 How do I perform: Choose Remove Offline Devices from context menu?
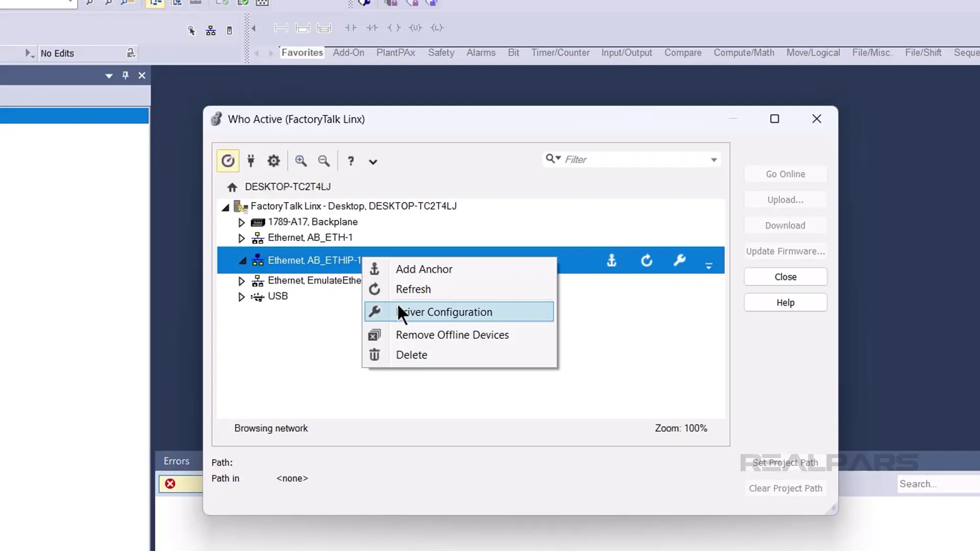click(459, 335)
